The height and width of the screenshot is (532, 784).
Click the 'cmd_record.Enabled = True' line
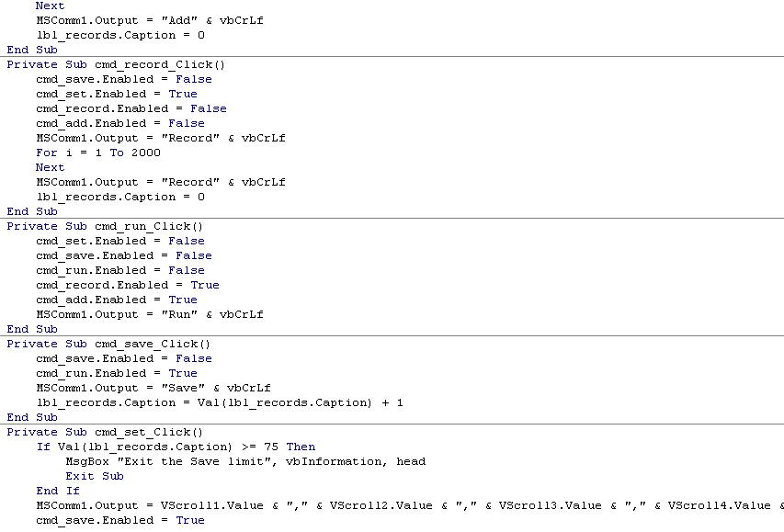coord(128,285)
